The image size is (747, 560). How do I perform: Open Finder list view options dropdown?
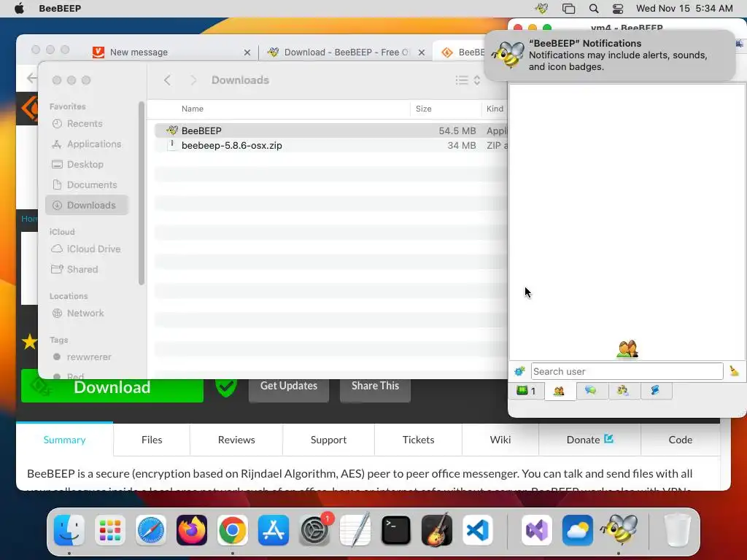coord(468,80)
